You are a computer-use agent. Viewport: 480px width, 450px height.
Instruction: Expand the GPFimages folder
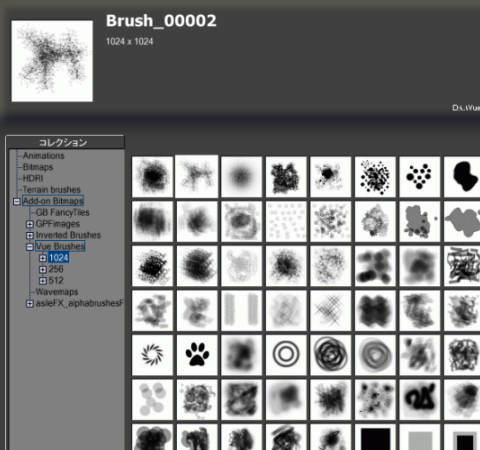coord(30,224)
